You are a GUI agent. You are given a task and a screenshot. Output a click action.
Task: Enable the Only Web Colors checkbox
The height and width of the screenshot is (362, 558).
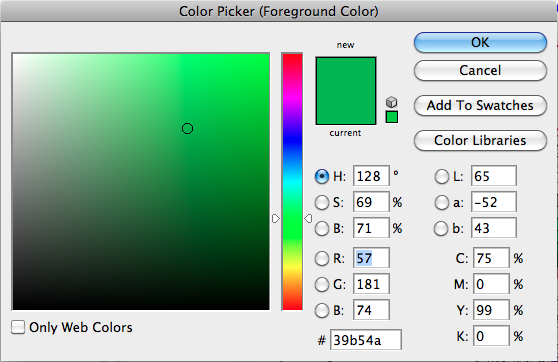point(18,327)
